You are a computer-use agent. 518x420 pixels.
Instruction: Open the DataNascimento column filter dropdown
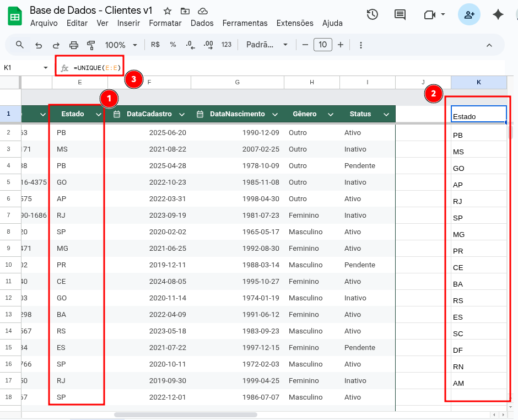click(275, 115)
